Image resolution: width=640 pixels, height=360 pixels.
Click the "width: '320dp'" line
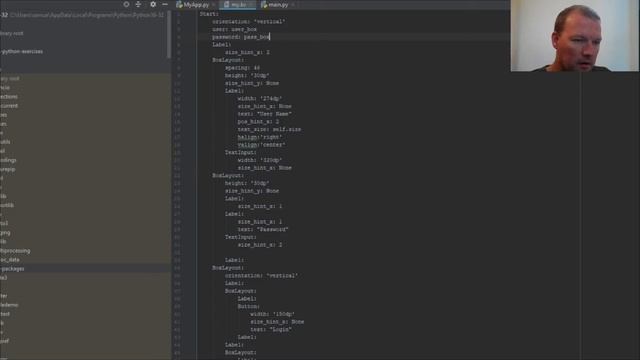click(260, 160)
